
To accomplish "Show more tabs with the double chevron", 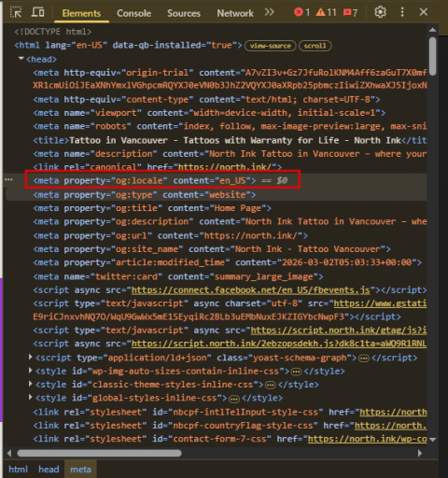I will pyautogui.click(x=270, y=12).
